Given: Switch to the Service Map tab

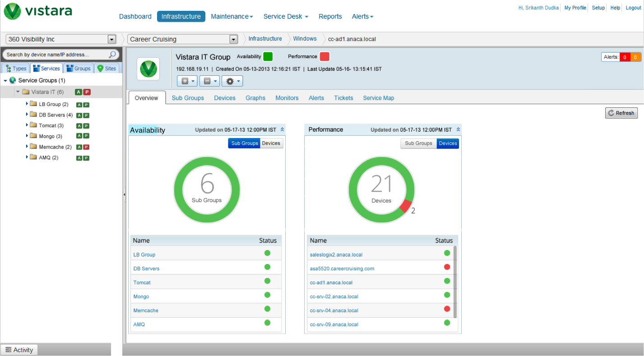Looking at the screenshot, I should 379,98.
